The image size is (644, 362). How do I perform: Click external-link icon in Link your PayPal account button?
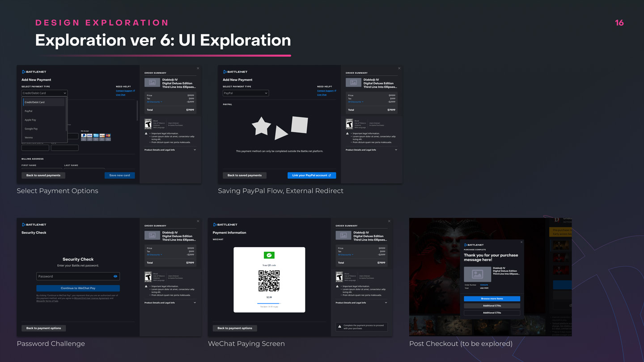[330, 175]
